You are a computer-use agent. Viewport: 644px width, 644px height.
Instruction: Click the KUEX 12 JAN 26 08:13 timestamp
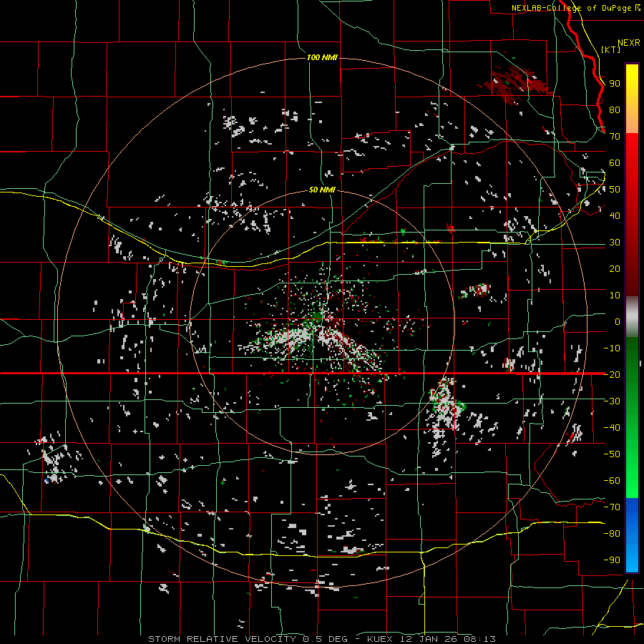coord(431,639)
